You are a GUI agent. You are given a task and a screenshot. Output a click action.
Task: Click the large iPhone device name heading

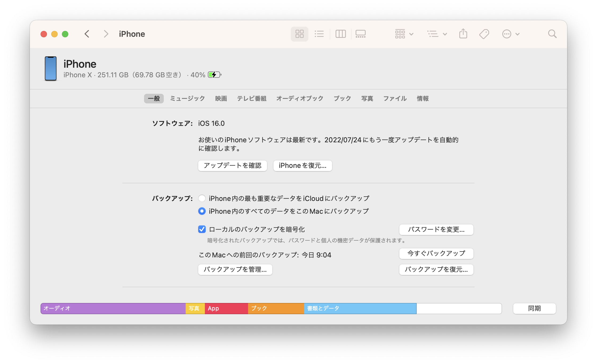tap(80, 64)
